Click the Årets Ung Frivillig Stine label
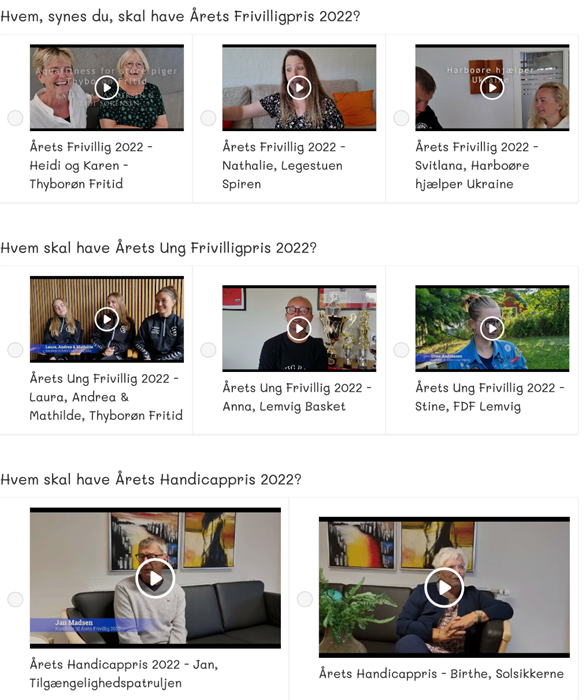 [x=490, y=397]
